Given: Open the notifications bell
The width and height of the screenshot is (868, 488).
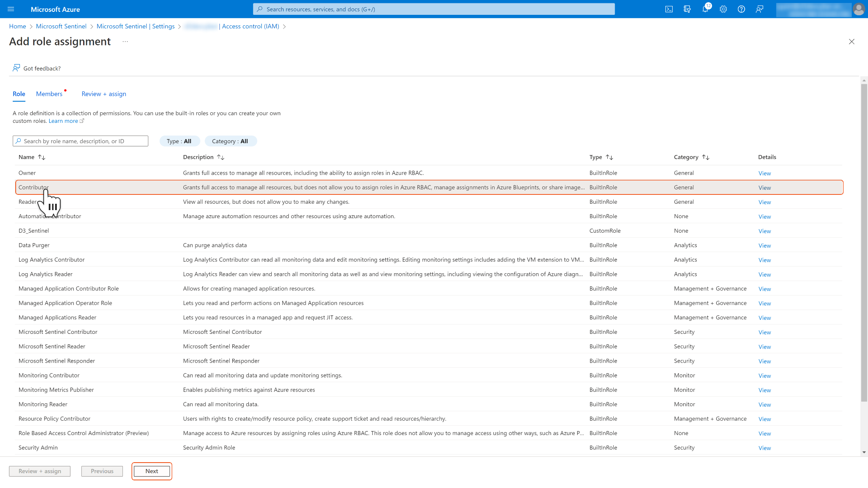Looking at the screenshot, I should pyautogui.click(x=705, y=9).
